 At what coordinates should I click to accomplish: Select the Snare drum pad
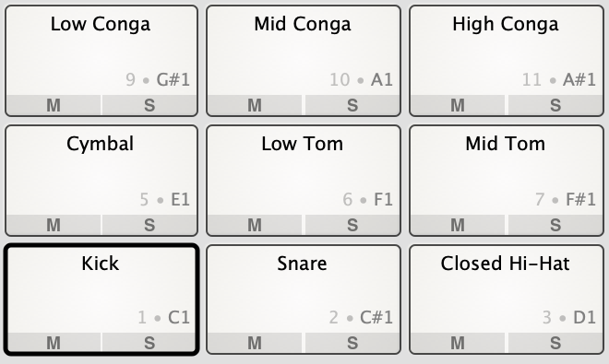304,289
